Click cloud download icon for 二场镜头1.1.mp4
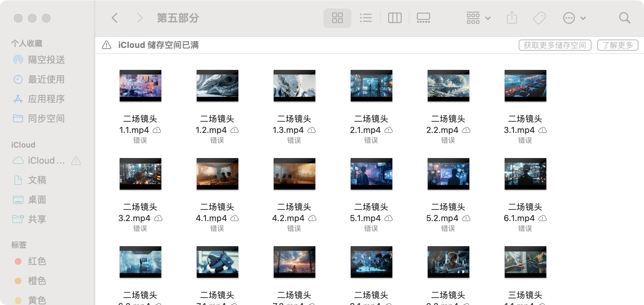 [x=157, y=130]
